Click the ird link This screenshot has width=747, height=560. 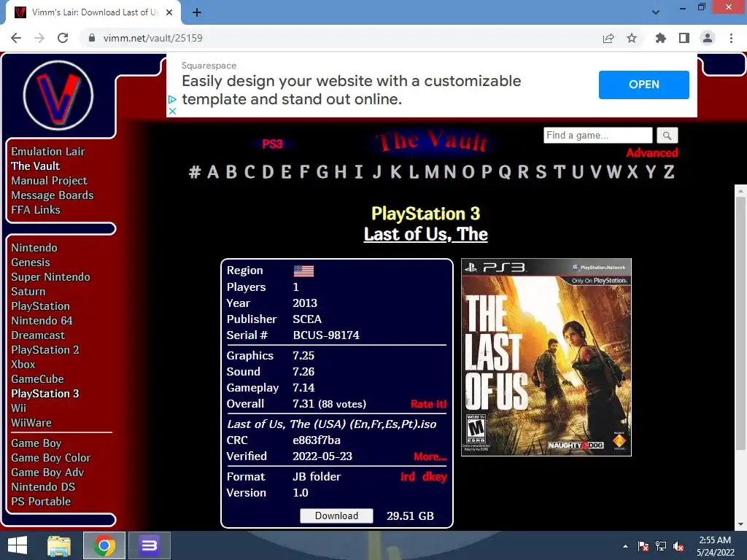(408, 477)
